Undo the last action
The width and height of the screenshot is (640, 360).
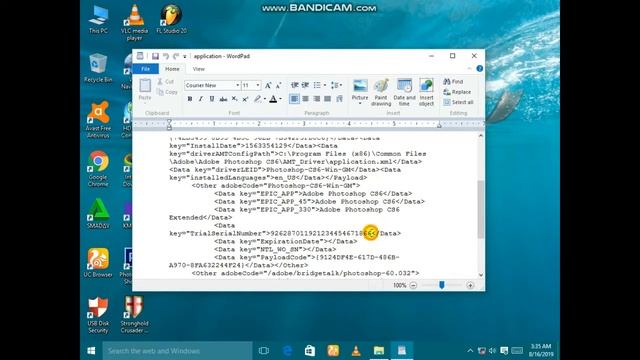coord(166,56)
